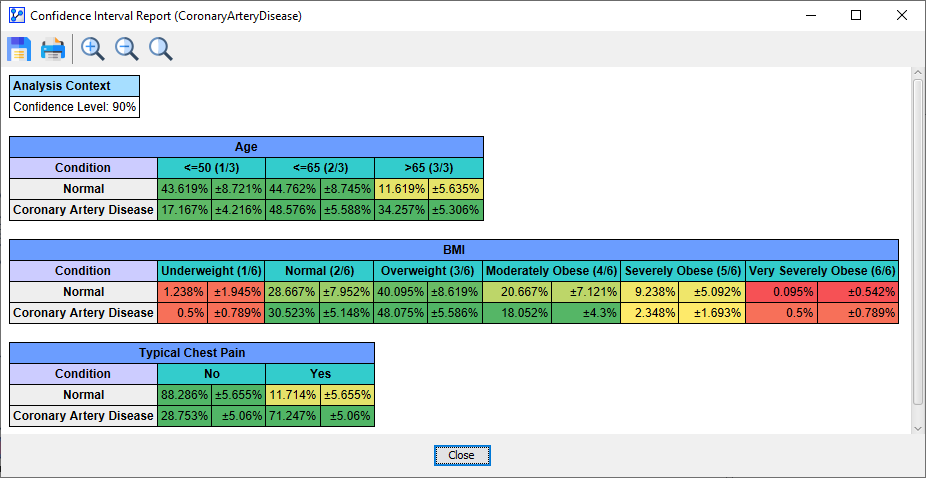Print the report using the printer icon

(x=53, y=49)
